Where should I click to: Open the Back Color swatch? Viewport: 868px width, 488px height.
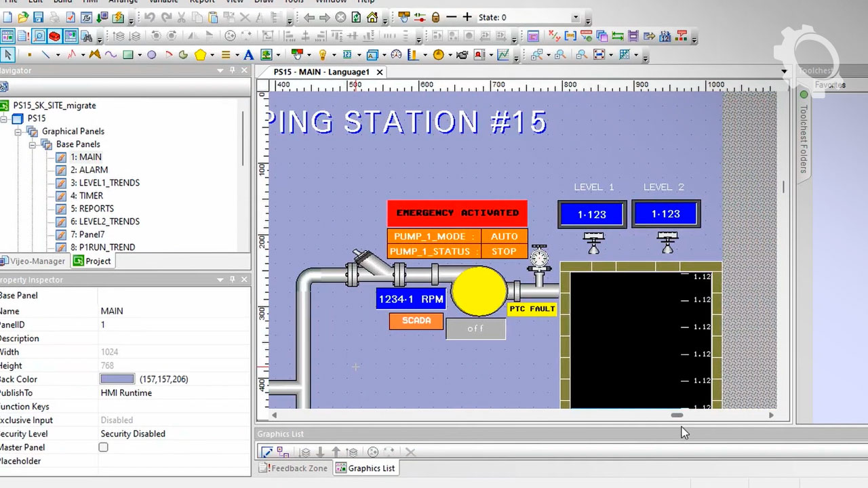point(117,379)
